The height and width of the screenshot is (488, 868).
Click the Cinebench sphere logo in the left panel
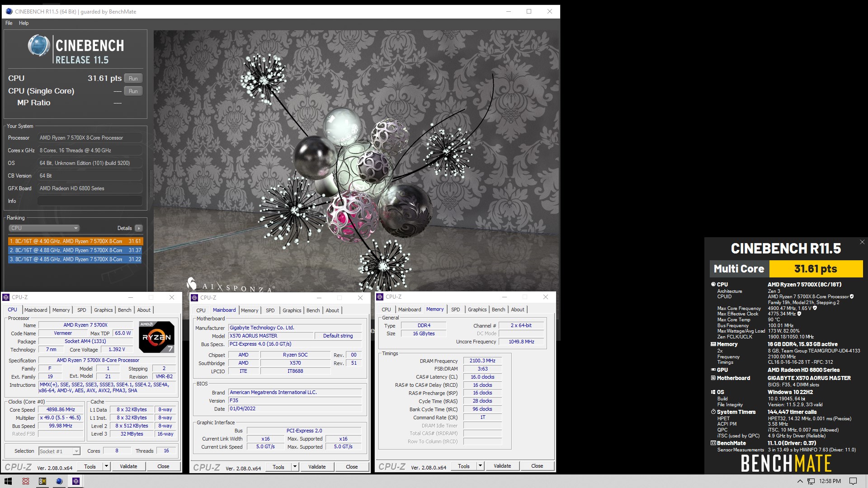tap(38, 46)
